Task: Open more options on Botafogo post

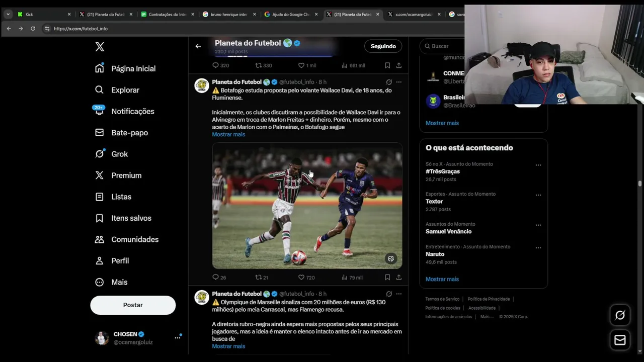Action: (x=398, y=82)
